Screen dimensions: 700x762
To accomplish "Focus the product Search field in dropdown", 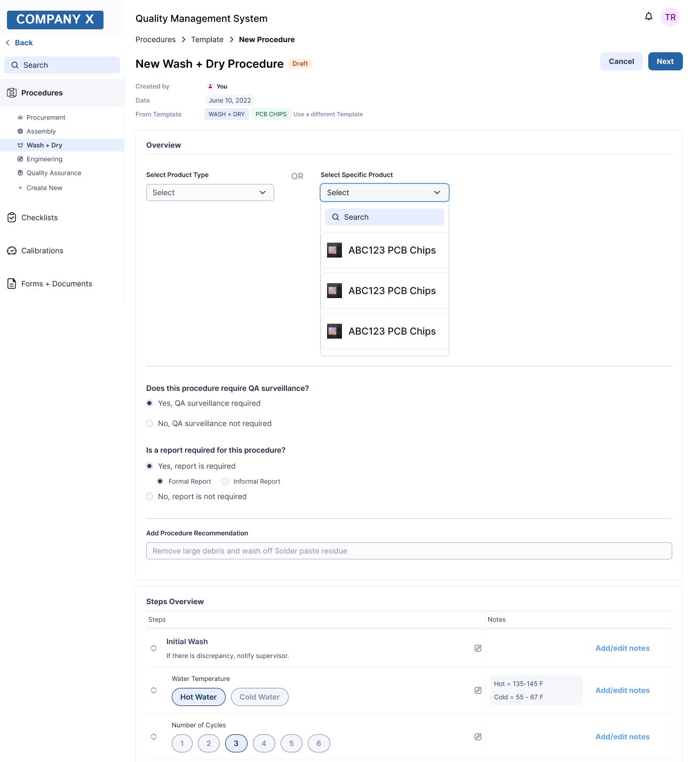I will point(385,217).
